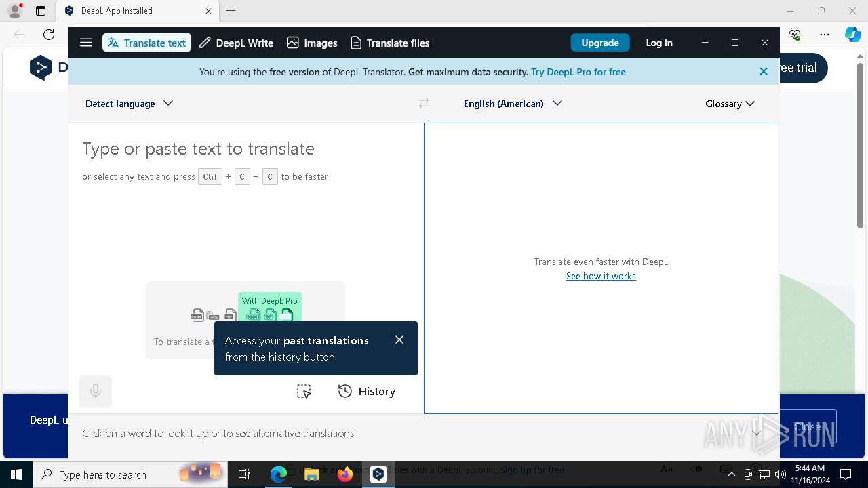Click the TXT Pro file type icon

[x=270, y=314]
